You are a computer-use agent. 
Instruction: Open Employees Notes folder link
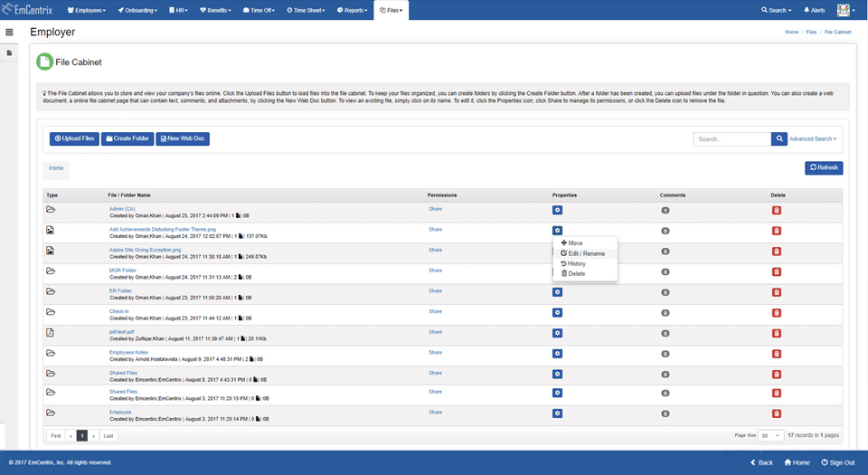(x=128, y=352)
